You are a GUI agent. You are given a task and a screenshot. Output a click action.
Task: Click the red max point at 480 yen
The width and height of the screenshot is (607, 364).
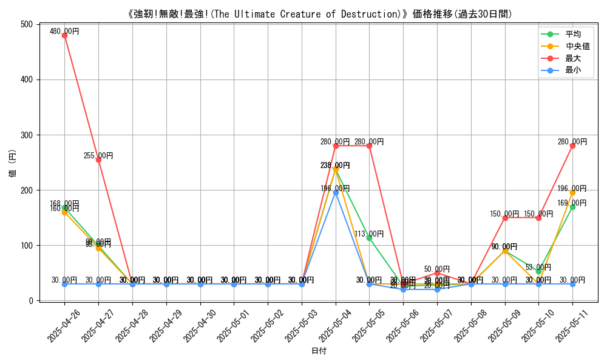click(65, 36)
